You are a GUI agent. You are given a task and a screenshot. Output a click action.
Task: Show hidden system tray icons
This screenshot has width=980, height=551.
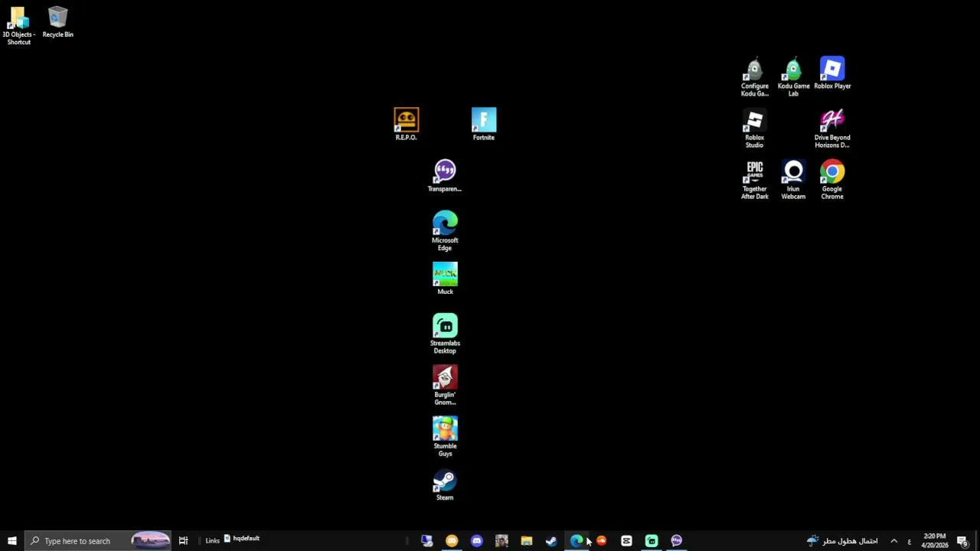[893, 541]
